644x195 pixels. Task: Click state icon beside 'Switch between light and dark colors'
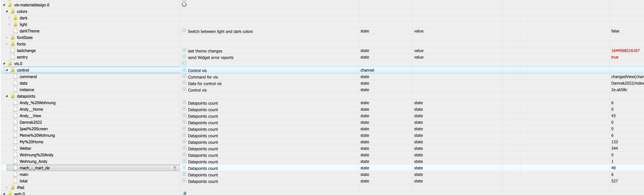(x=184, y=30)
